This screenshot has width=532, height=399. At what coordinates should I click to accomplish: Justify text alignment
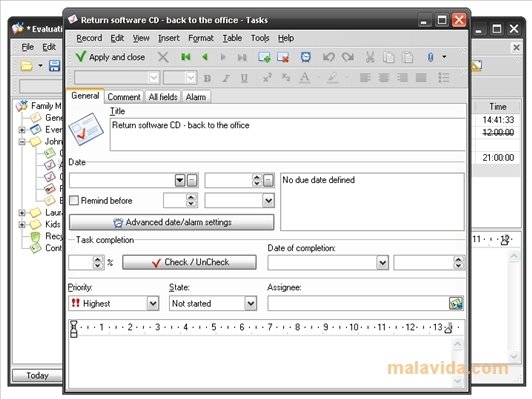pos(421,78)
